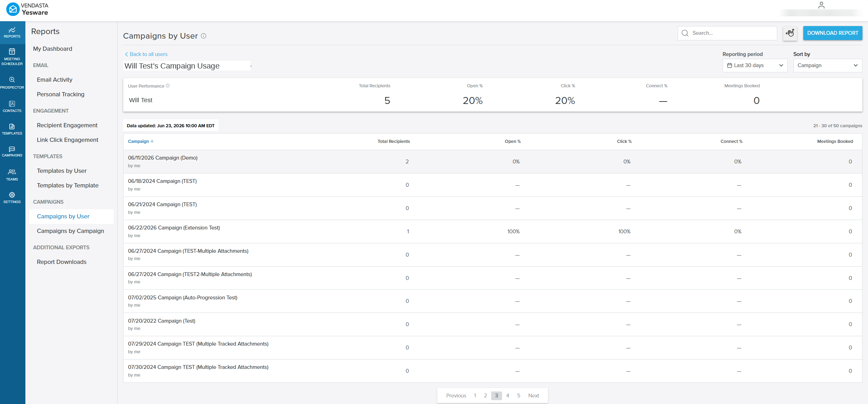Open Report Downloads page

[62, 262]
